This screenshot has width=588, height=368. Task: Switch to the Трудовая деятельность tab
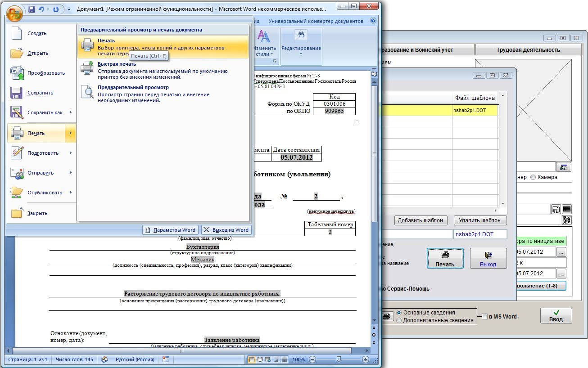[x=528, y=50]
